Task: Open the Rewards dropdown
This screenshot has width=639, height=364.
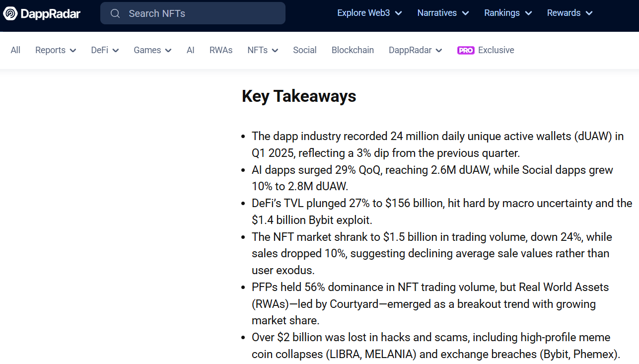Action: (569, 13)
